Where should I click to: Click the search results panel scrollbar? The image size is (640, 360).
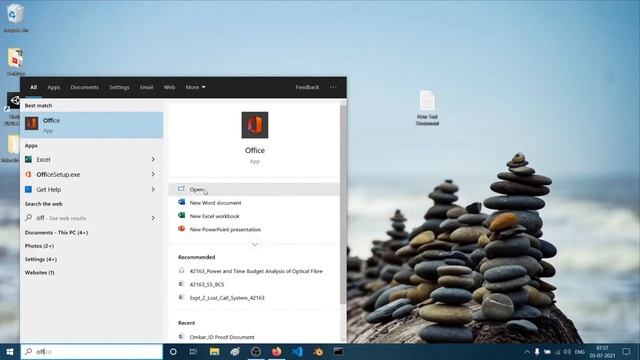(x=343, y=204)
